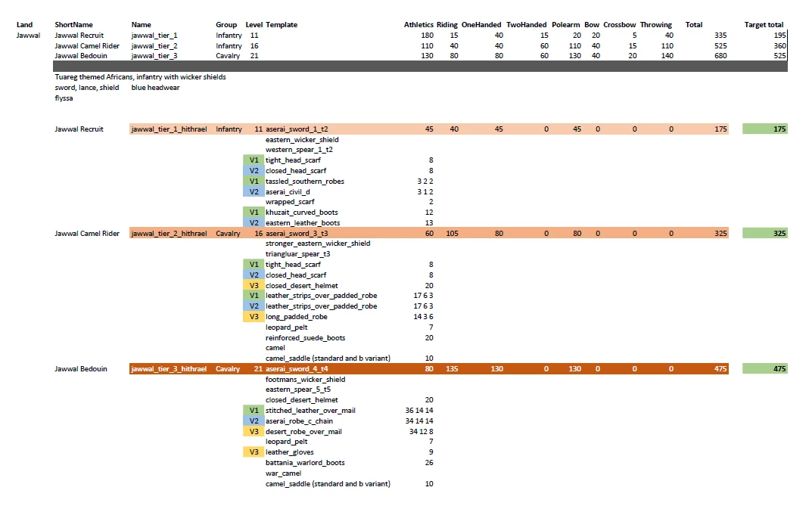The height and width of the screenshot is (509, 812).
Task: Click the Total 680 value in jawwal_tier_3 row
Action: [720, 55]
